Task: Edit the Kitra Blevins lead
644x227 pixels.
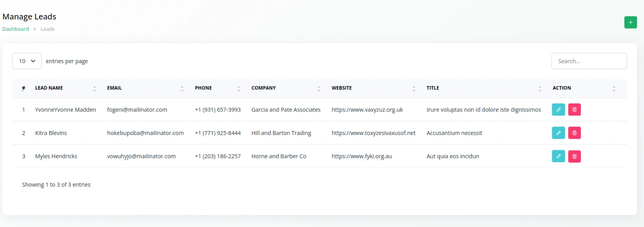Action: click(558, 133)
